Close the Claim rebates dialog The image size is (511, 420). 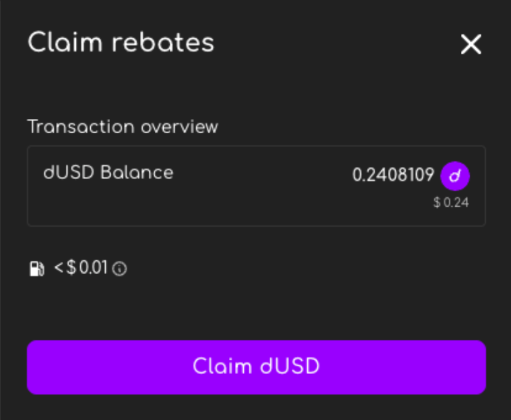pyautogui.click(x=471, y=44)
